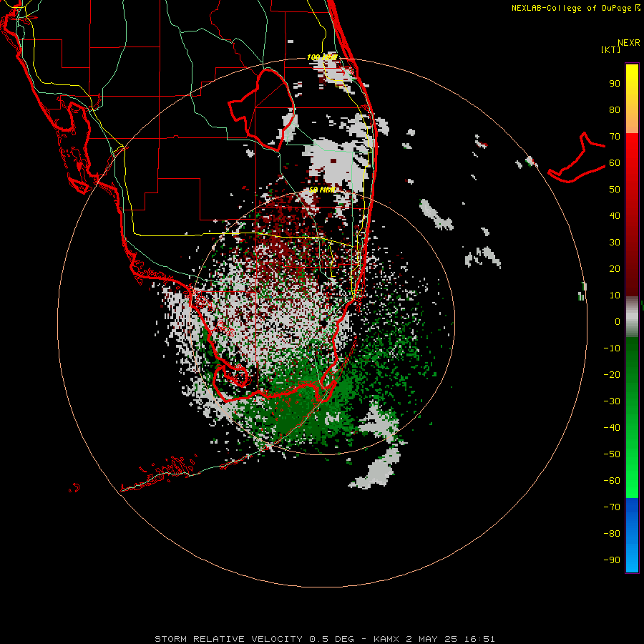Click the blue bottom segment of color bar
644x644 pixels.
(x=632, y=535)
